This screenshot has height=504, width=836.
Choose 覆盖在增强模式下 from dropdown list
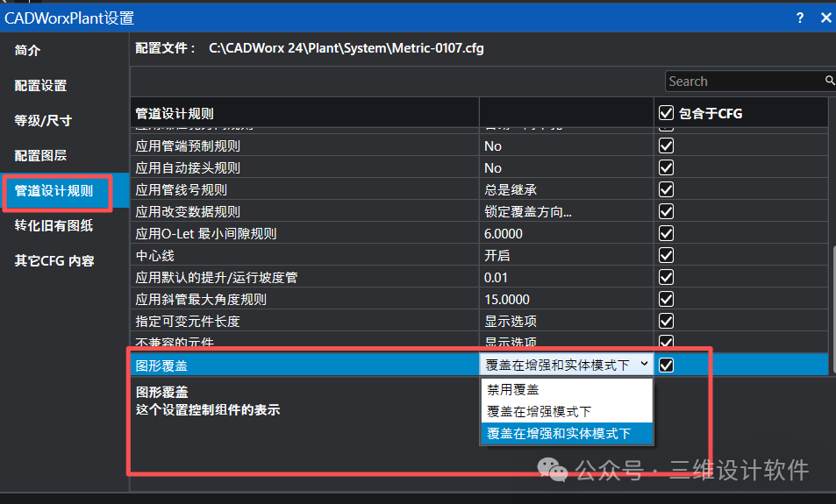pos(566,411)
